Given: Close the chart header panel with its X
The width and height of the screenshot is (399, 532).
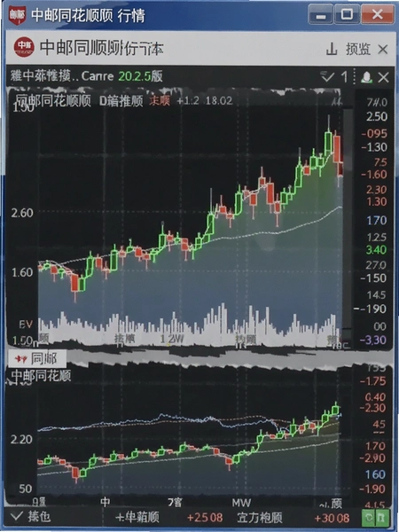Looking at the screenshot, I should coord(383,77).
